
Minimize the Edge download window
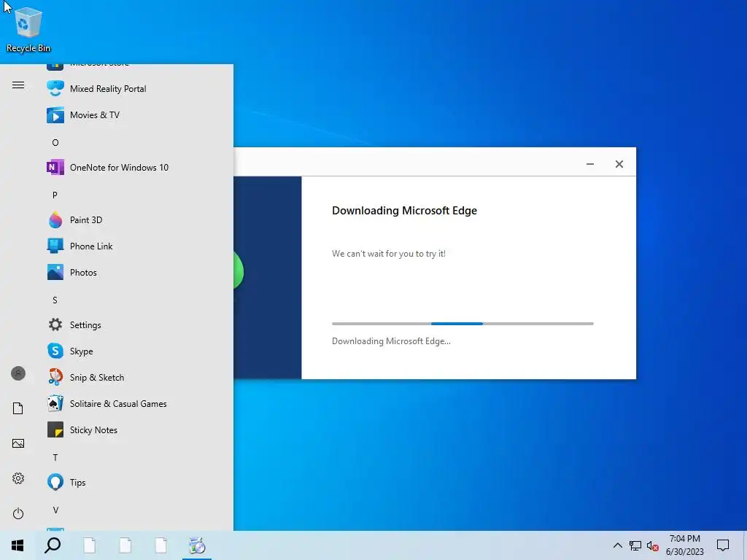[589, 164]
